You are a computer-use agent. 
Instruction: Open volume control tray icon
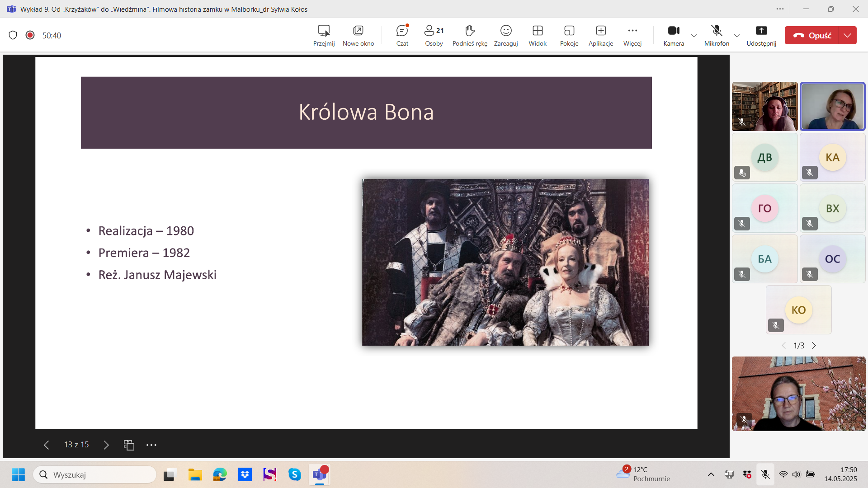pyautogui.click(x=796, y=474)
